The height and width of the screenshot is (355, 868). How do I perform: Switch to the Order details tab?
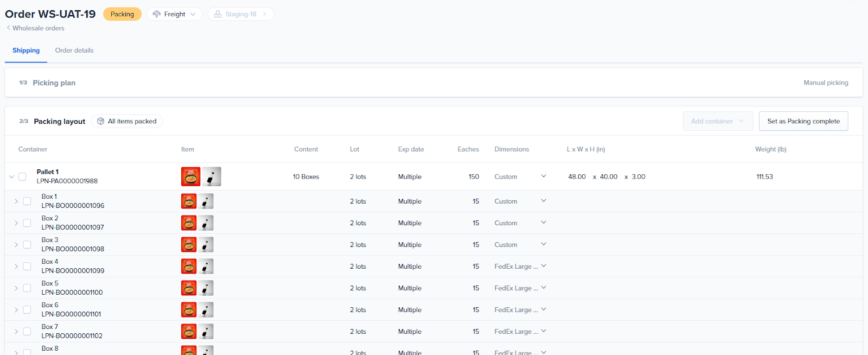[x=74, y=50]
